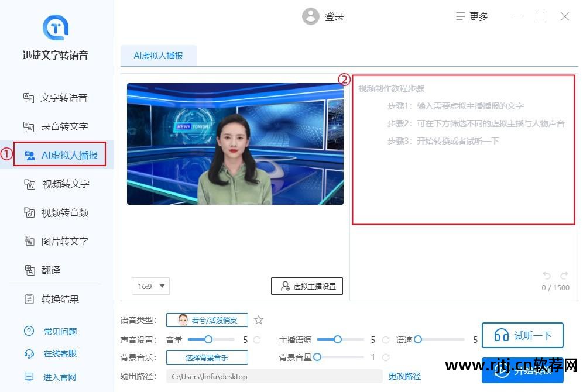The height and width of the screenshot is (392, 583).
Task: Click the output path field
Action: [275, 376]
